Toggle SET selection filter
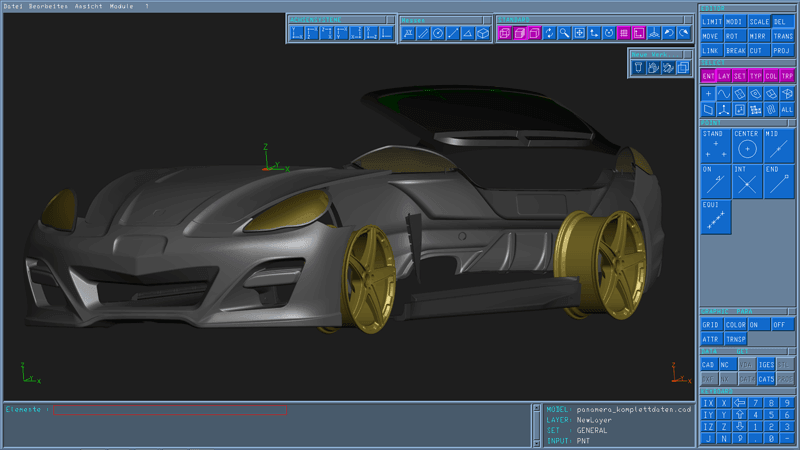Viewport: 800px width, 450px height. point(740,76)
